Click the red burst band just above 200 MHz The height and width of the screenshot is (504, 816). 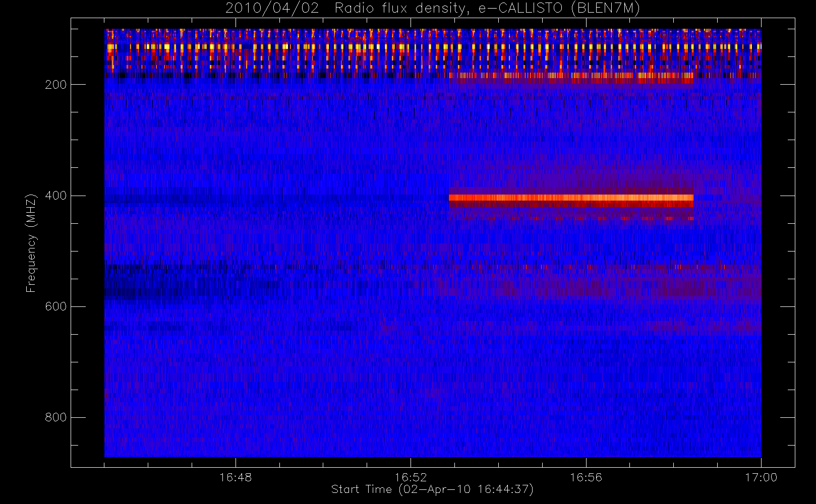571,77
